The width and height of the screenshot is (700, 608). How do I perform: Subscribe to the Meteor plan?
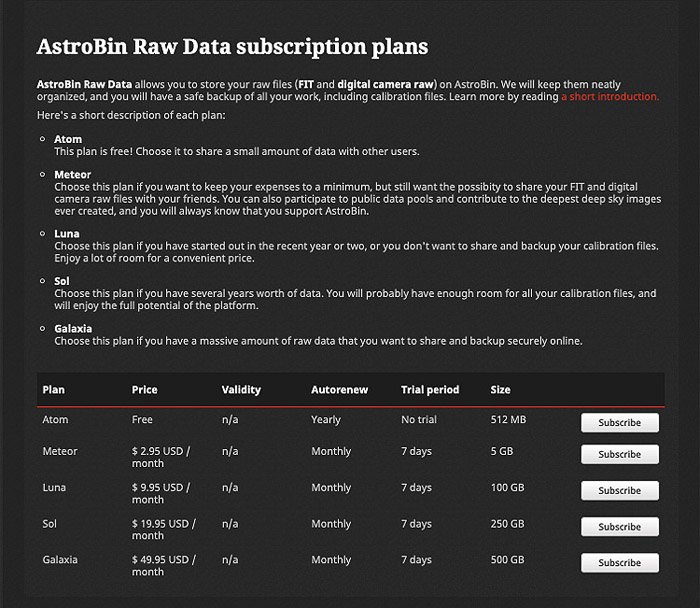point(619,454)
